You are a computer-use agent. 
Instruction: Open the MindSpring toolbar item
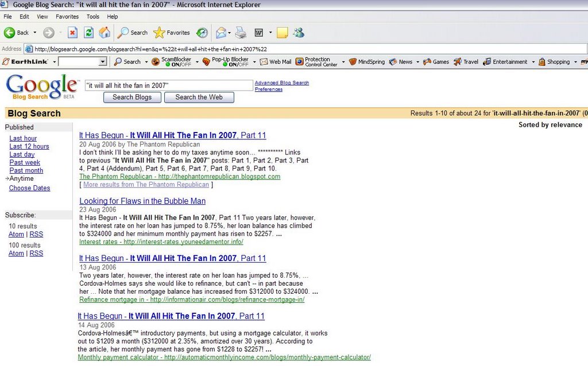tap(367, 62)
